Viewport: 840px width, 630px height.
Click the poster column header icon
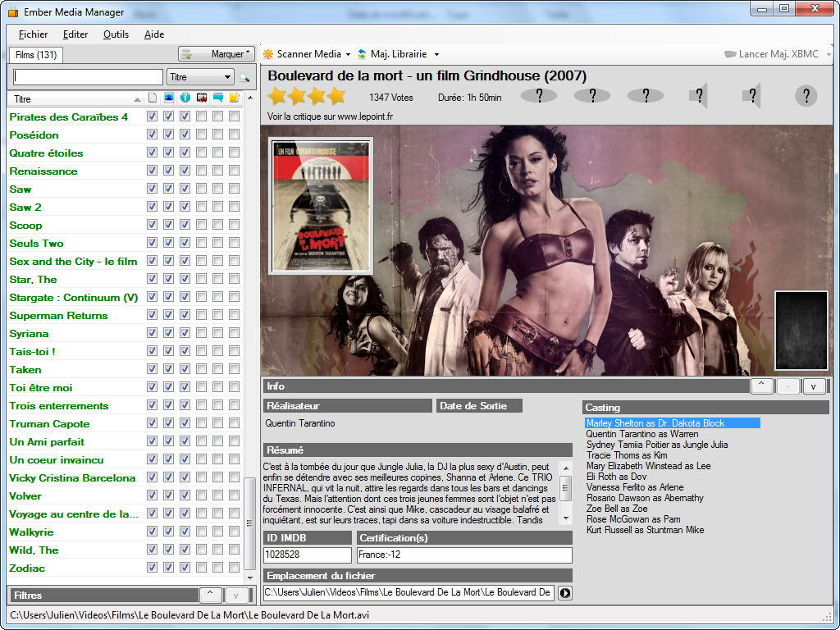click(x=152, y=98)
